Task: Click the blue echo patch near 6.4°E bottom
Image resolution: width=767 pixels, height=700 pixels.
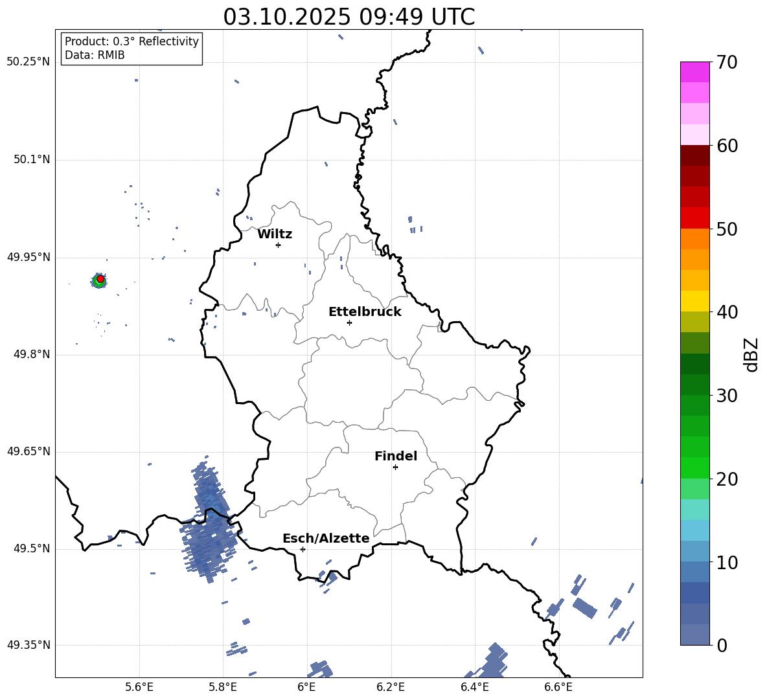Action: (x=489, y=661)
